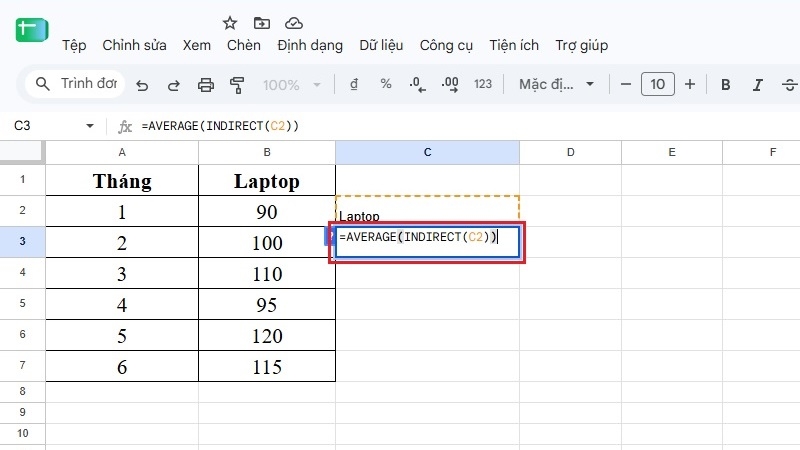Format as percent
The image size is (800, 450).
coord(386,84)
